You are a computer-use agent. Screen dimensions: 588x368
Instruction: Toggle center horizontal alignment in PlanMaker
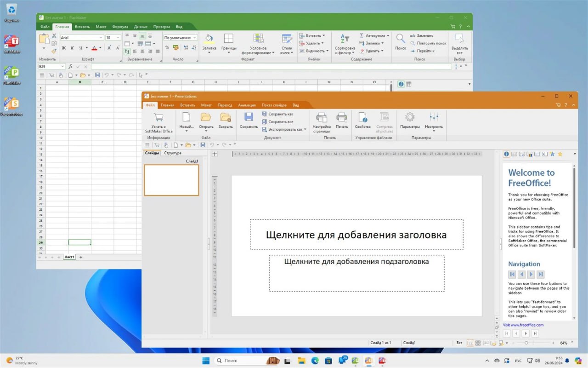coord(142,52)
